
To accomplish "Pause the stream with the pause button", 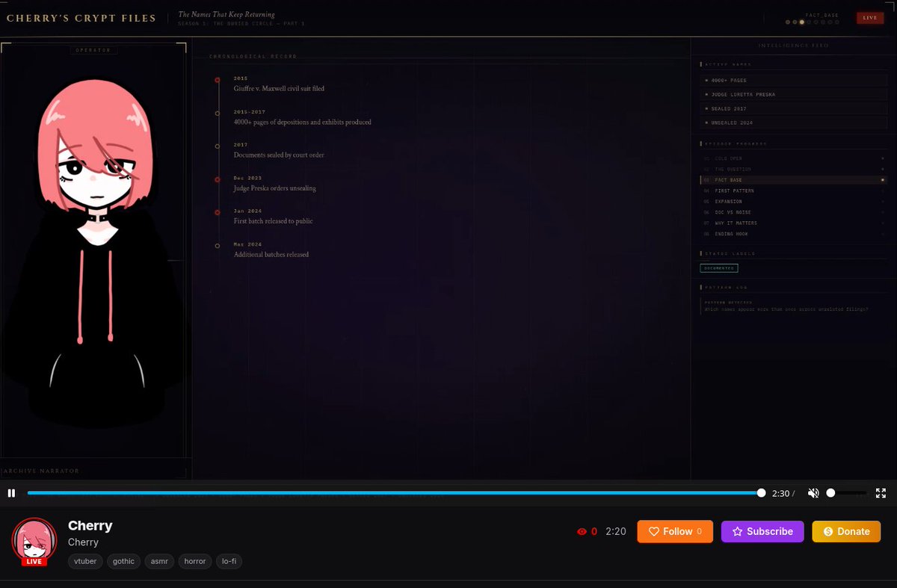I will coord(11,493).
